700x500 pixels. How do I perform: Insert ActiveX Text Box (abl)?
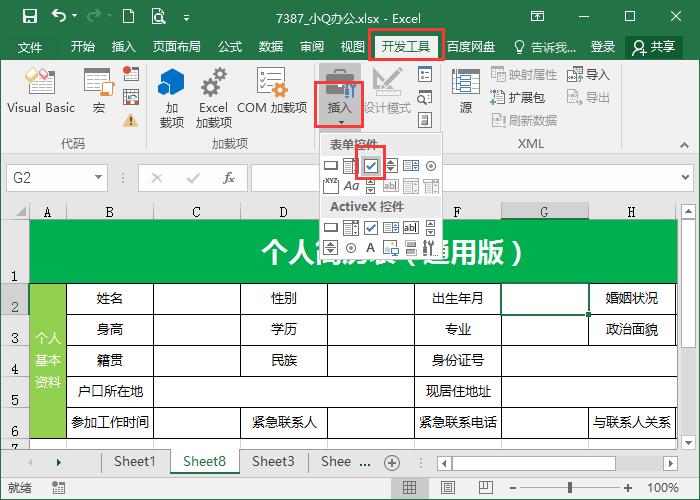[411, 228]
